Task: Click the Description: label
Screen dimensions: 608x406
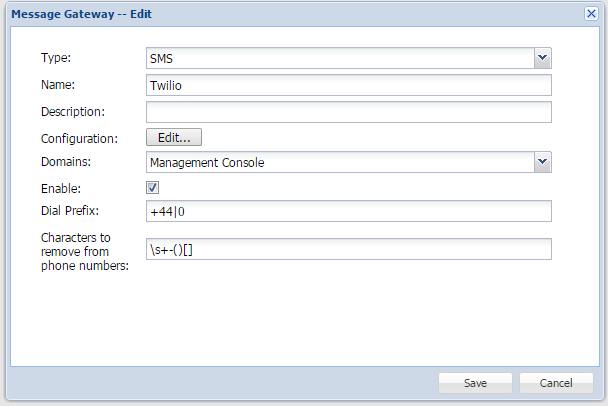Action: (x=74, y=111)
